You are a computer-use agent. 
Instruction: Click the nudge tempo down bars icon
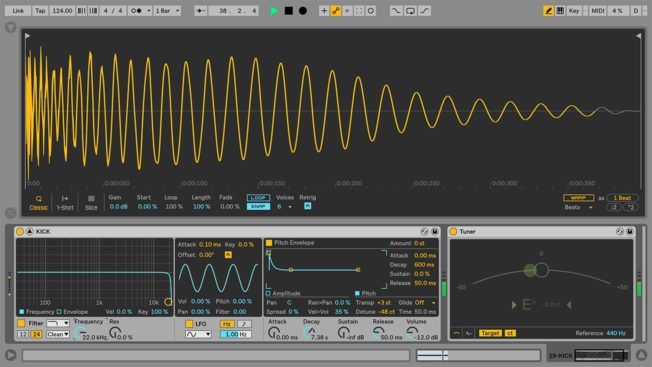(x=82, y=11)
